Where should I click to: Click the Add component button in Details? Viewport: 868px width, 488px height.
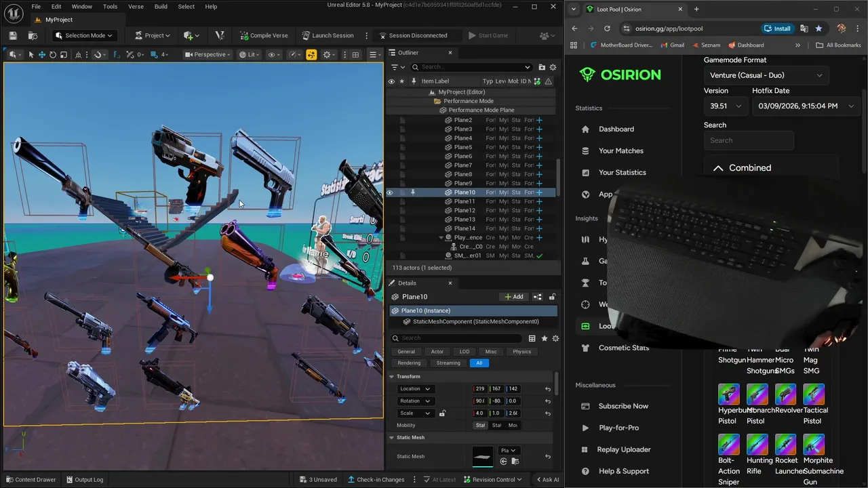[513, 297]
